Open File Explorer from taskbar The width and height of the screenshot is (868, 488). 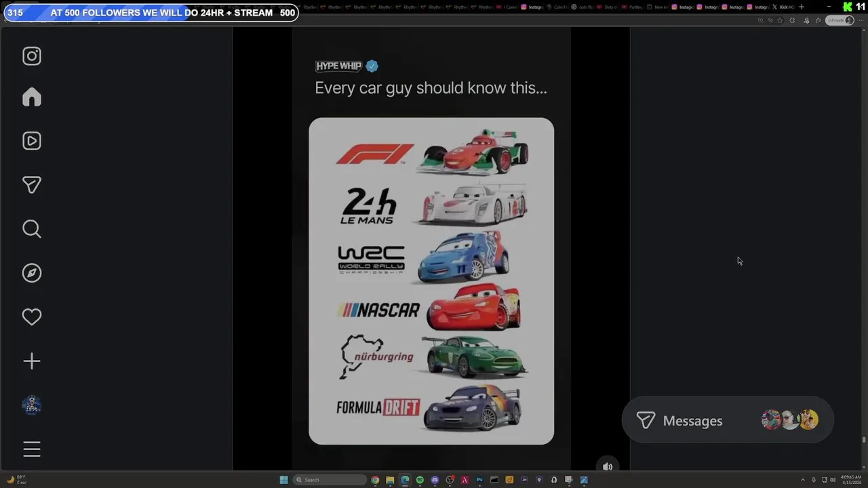[x=390, y=480]
